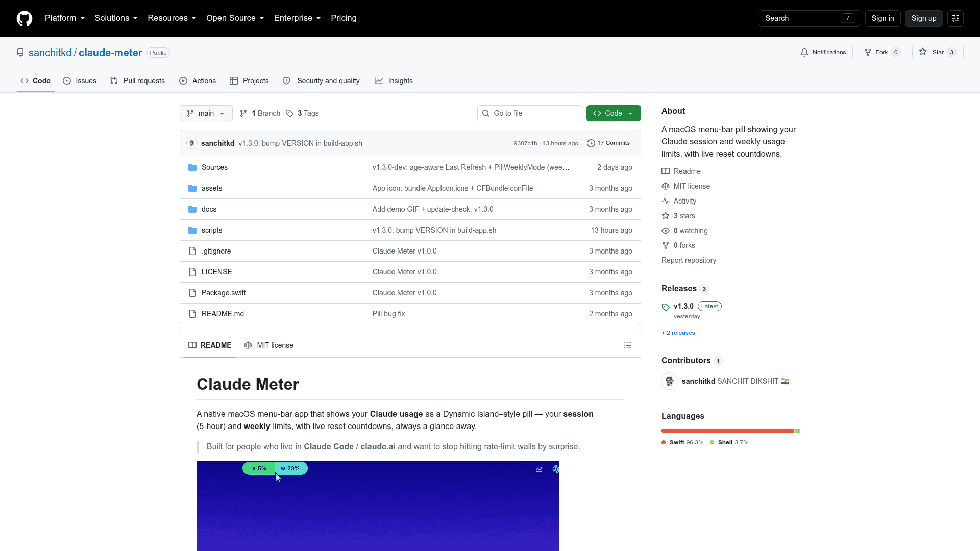This screenshot has width=980, height=551.
Task: Star the repository with the Star button
Action: 938,52
